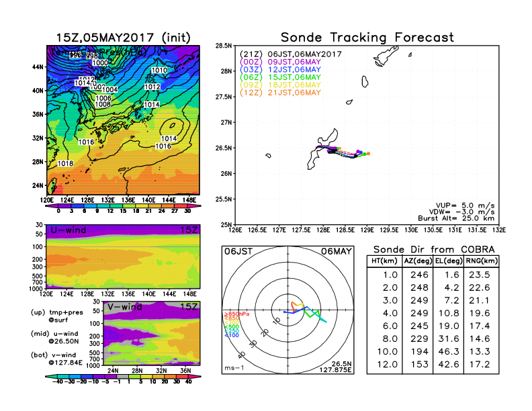
Task: Click the gray middle segment of the wind colorbar
Action: pyautogui.click(x=123, y=376)
